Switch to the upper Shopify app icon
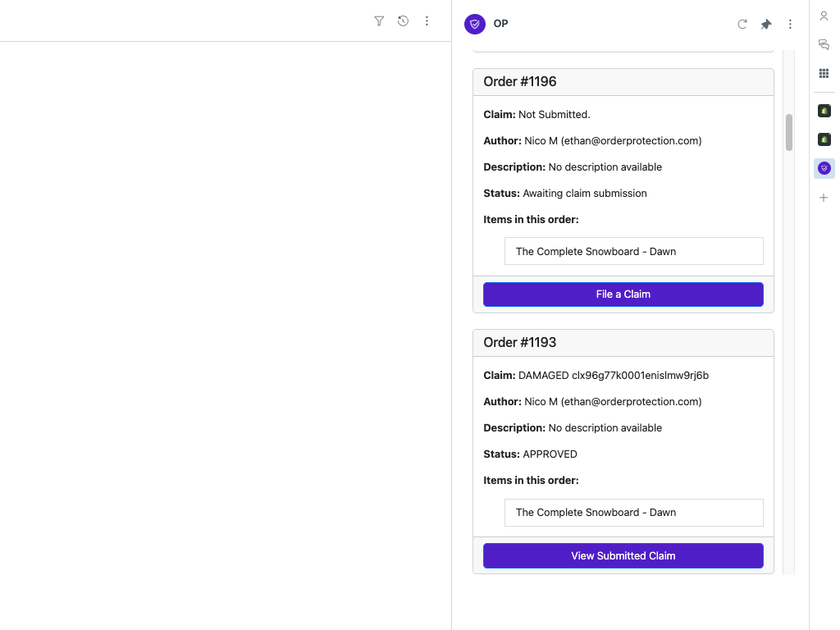Viewport: 840px width, 630px height. [824, 111]
